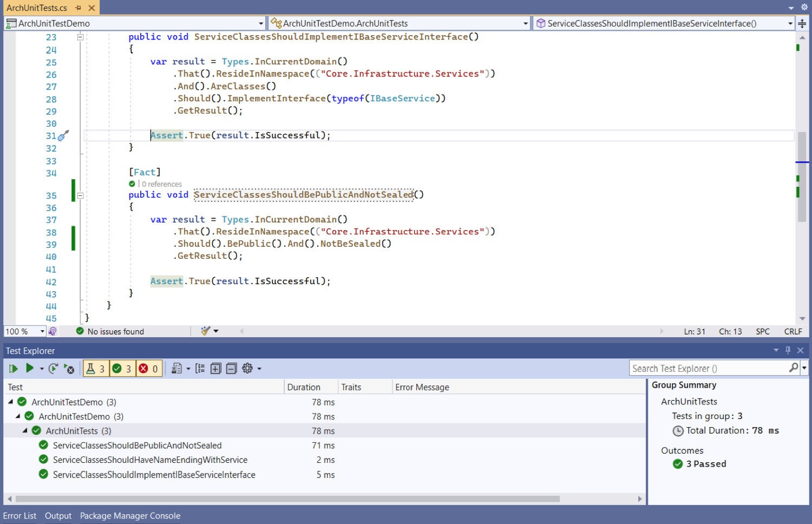Collapse method at line 35
The width and height of the screenshot is (812, 524).
tap(80, 195)
